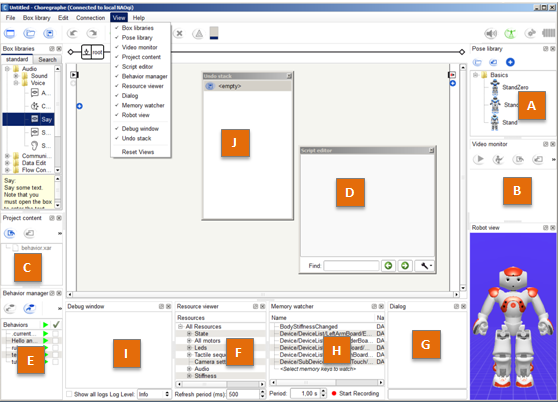559x409 pixels.
Task: Click the second icon in Video monitor toolbar
Action: [498, 159]
